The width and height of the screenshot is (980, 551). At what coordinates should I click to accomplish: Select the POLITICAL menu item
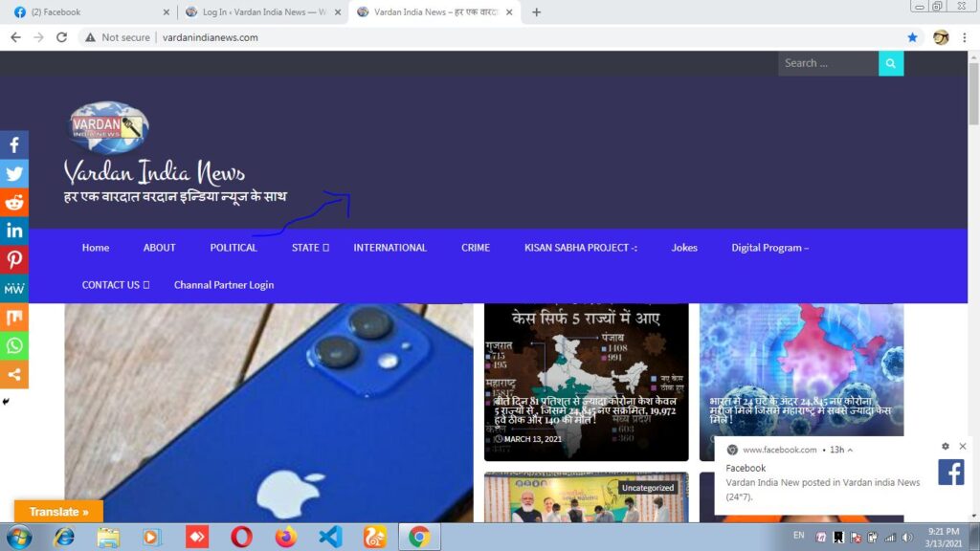(x=234, y=248)
